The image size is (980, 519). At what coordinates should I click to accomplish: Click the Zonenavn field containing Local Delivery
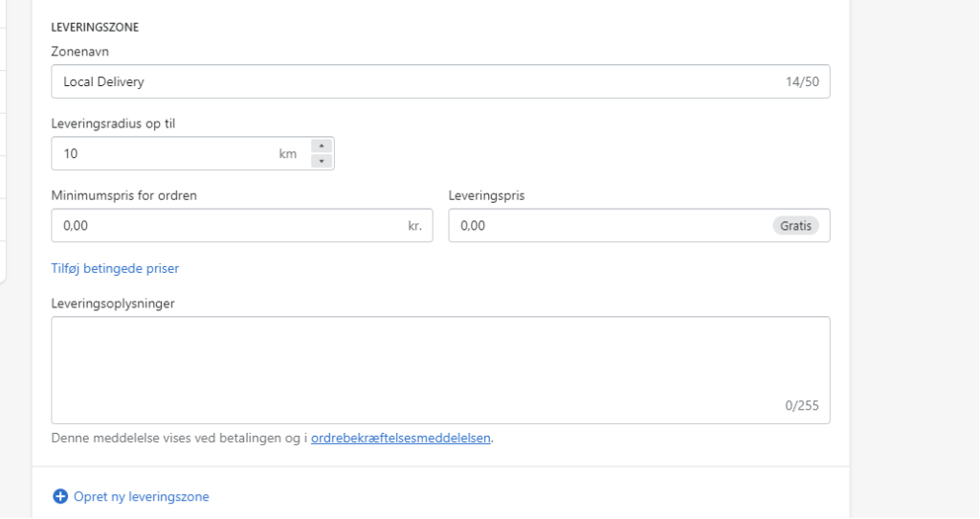(x=440, y=81)
